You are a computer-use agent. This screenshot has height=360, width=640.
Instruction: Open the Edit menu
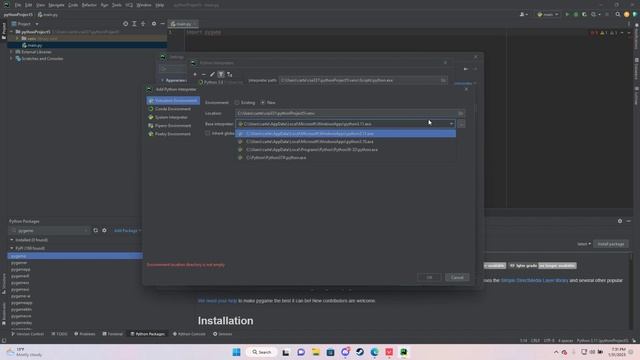[x=29, y=5]
